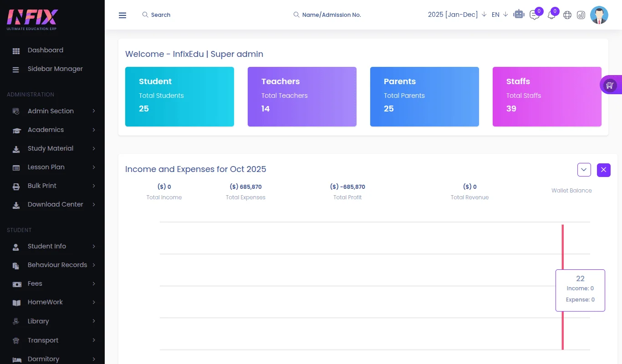Open the analytics chart icon in header
Screen dimensions: 622x364
581,15
